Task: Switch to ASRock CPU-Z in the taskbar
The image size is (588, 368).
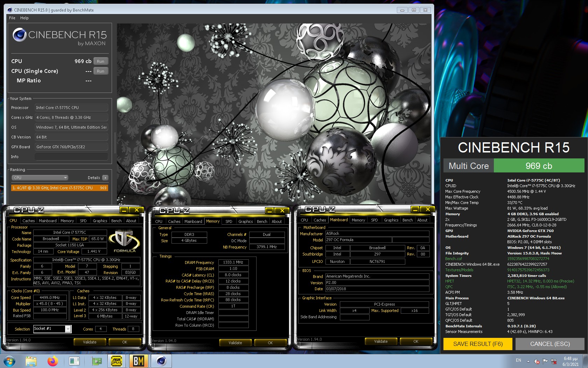Action: coord(117,361)
